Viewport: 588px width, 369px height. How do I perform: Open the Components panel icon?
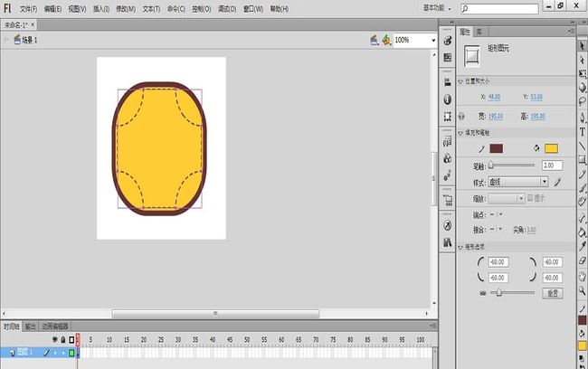tap(448, 158)
